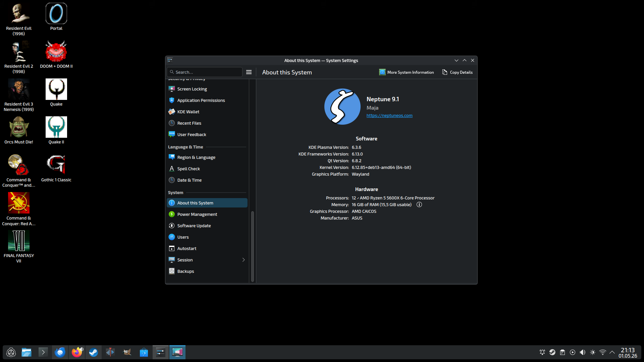
Task: Open the Wi-Fi network tray icon
Action: (x=603, y=352)
